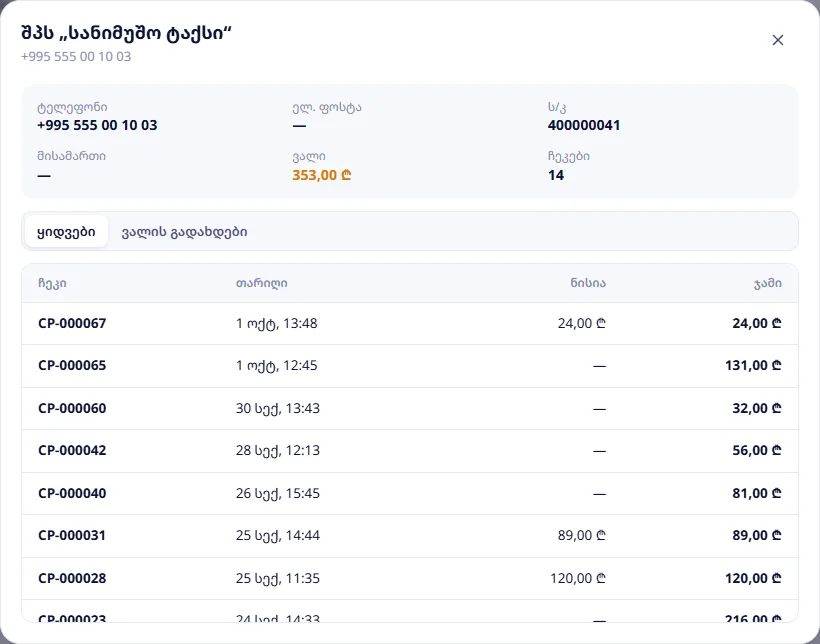Click the phone number in details card
This screenshot has height=644, width=820.
point(97,125)
